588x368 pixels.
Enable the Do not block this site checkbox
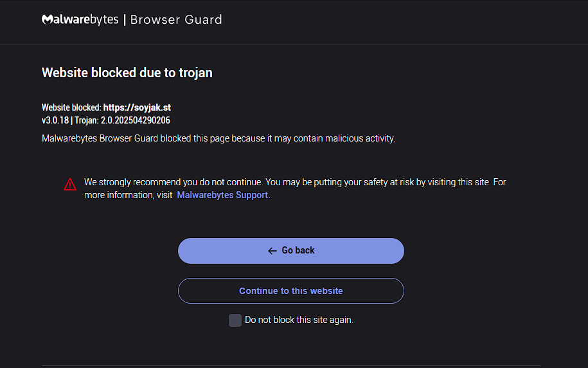click(x=235, y=320)
